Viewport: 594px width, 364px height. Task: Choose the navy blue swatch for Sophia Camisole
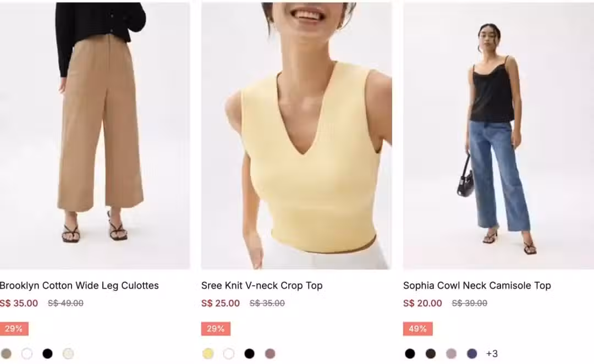(472, 354)
